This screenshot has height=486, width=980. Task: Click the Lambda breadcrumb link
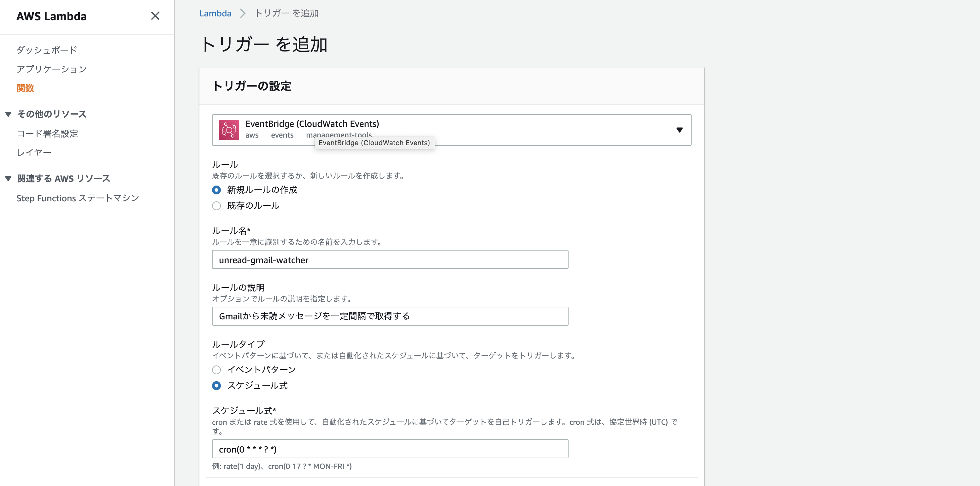point(215,13)
